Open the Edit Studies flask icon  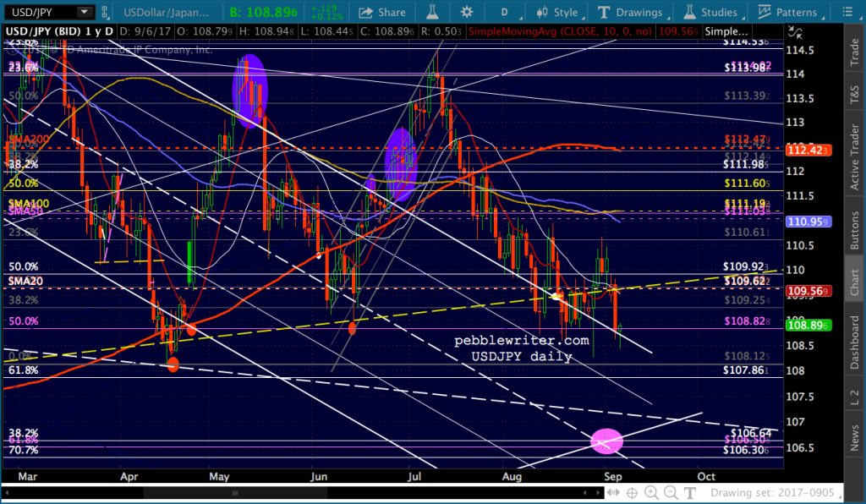[x=432, y=12]
